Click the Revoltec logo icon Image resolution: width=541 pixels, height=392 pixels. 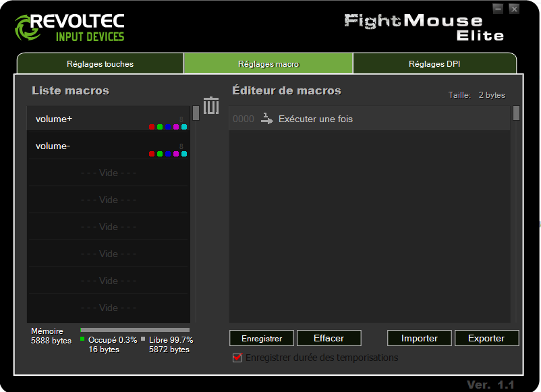click(x=29, y=26)
